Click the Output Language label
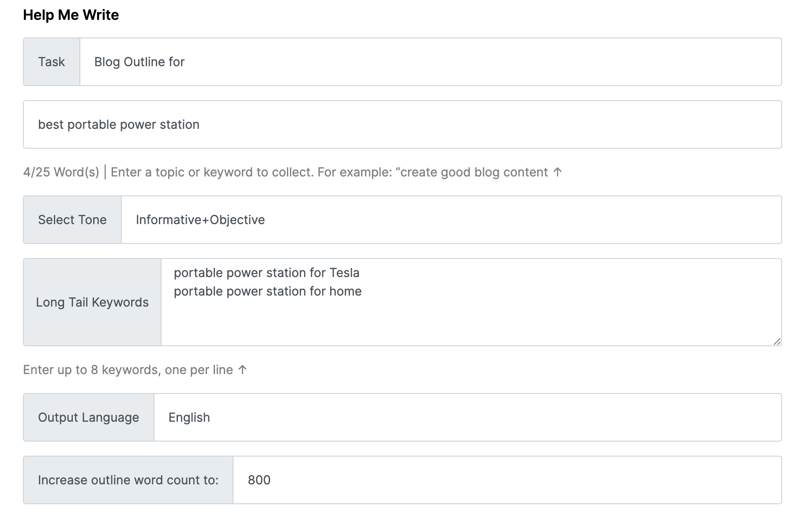This screenshot has width=806, height=532. [89, 417]
